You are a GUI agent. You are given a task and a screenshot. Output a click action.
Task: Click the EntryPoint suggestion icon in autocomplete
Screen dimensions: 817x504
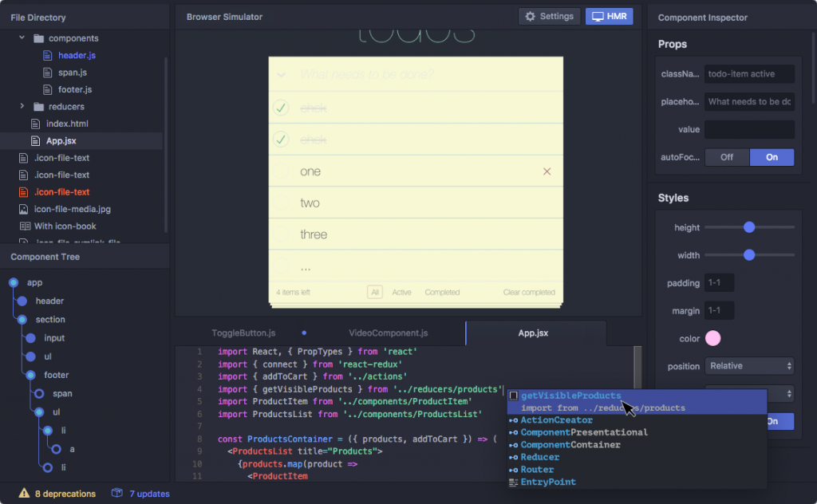pyautogui.click(x=515, y=482)
